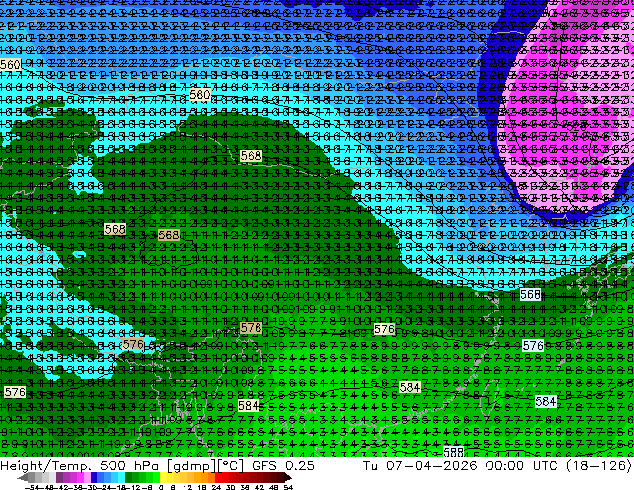
Task: Click the '-54' color scale value
Action: click(32, 488)
